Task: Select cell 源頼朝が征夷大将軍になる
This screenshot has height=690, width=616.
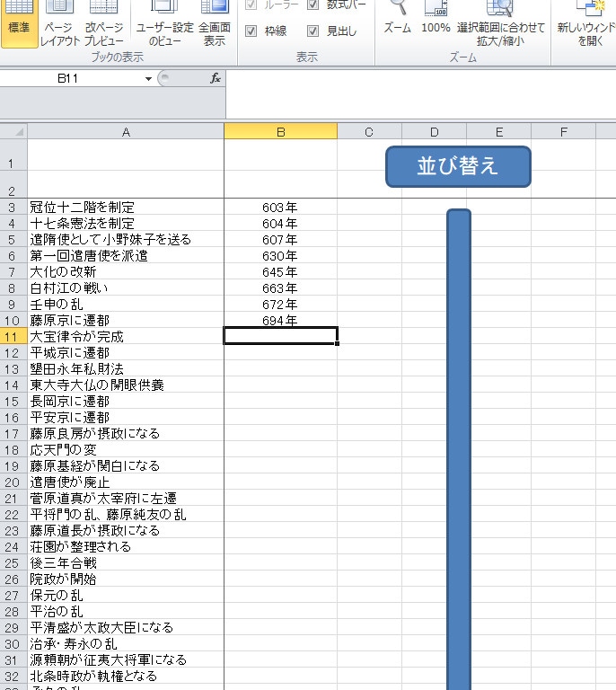Action: tap(126, 660)
